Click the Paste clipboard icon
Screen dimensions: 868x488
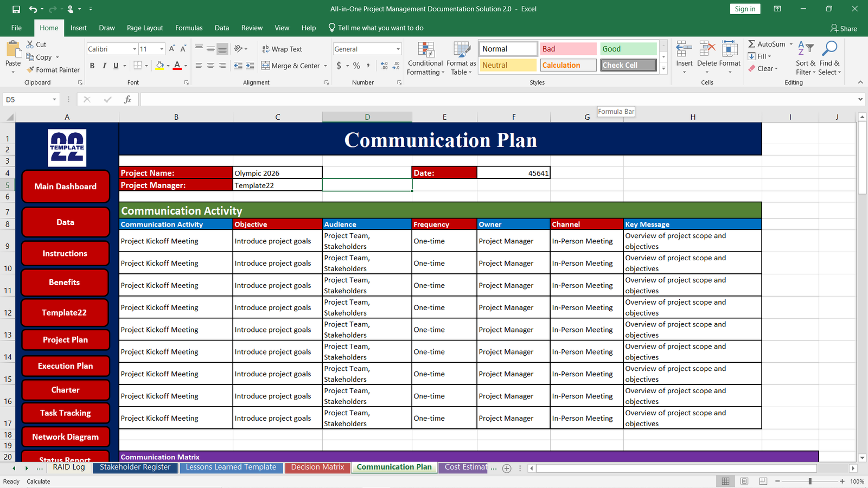[x=13, y=49]
